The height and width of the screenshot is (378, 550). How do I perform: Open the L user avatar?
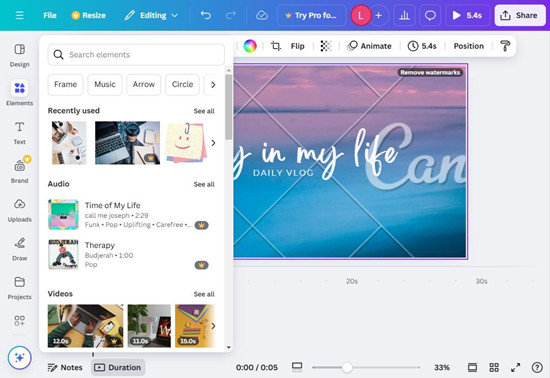pyautogui.click(x=361, y=15)
